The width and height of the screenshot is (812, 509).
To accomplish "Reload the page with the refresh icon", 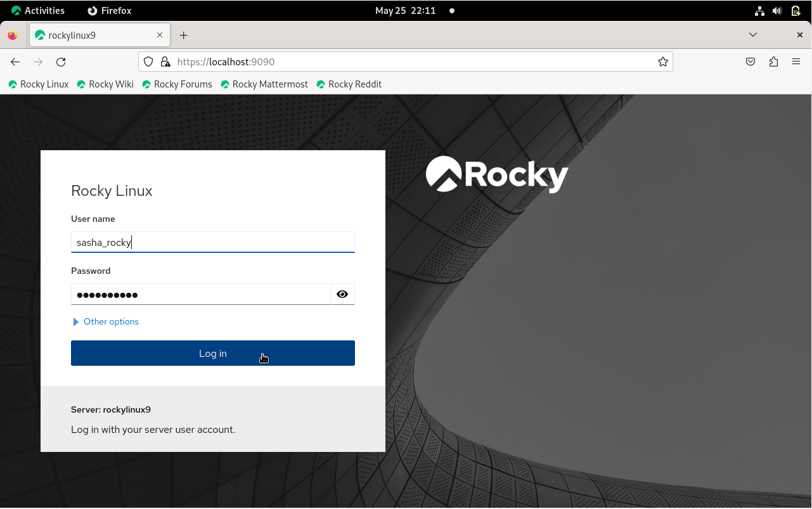I will click(61, 61).
